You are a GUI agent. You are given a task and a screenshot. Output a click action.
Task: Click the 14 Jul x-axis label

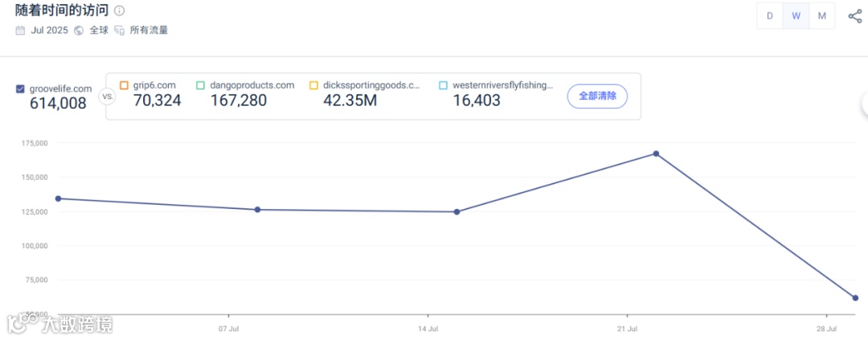428,329
